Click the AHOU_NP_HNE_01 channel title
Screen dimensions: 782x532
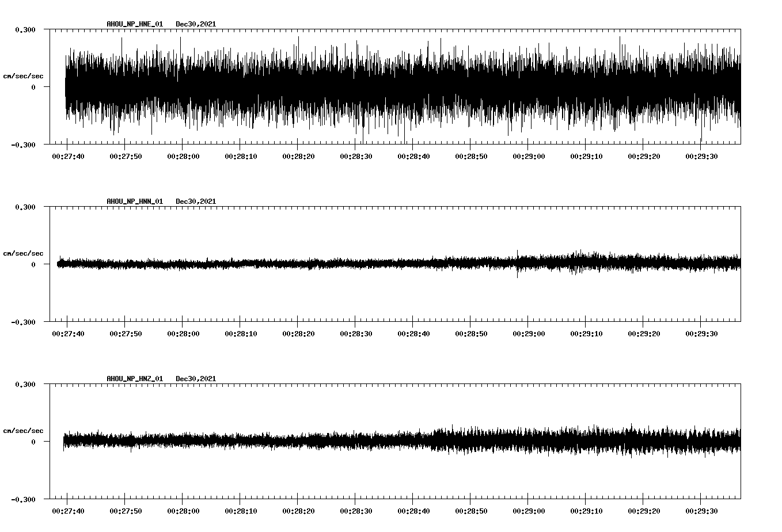coord(135,24)
